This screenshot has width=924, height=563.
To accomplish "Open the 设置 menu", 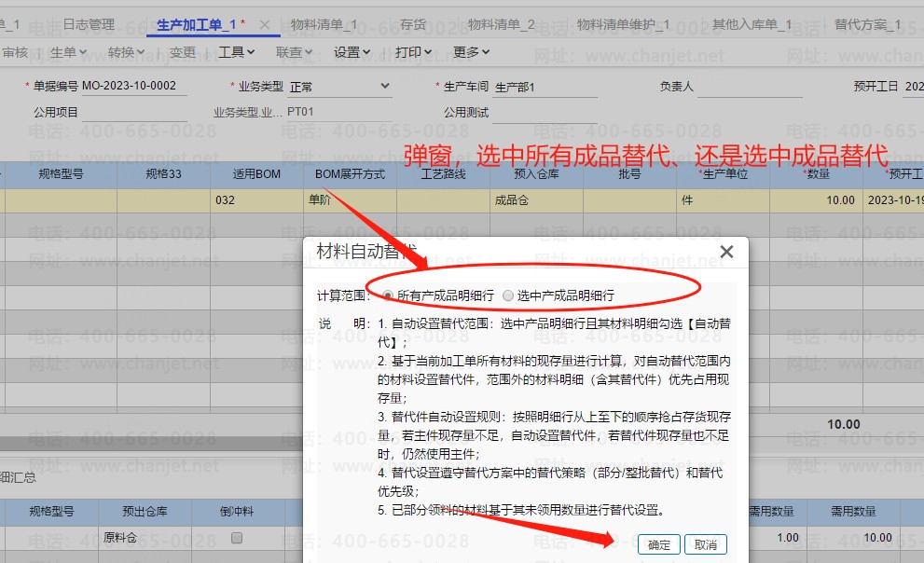I will (352, 52).
